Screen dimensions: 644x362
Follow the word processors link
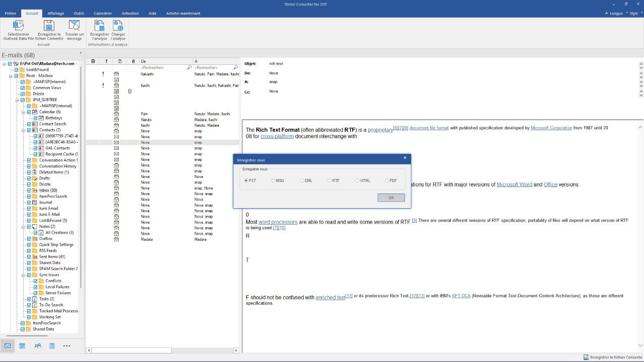[278, 222]
